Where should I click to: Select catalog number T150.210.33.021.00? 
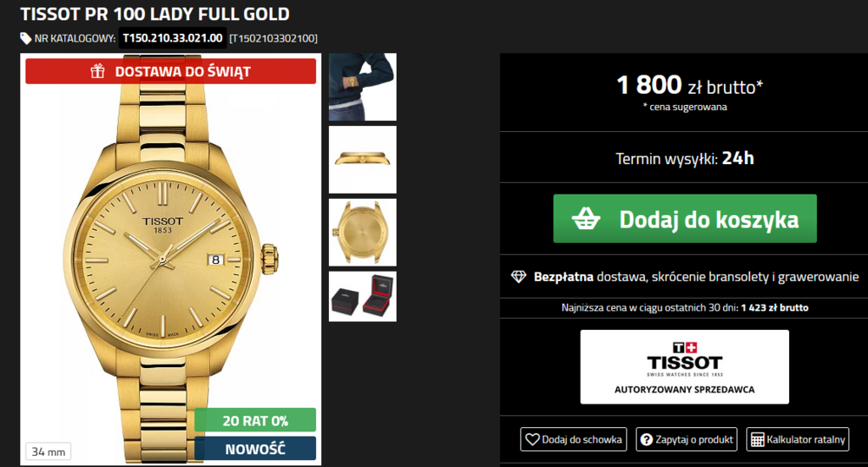pos(173,38)
